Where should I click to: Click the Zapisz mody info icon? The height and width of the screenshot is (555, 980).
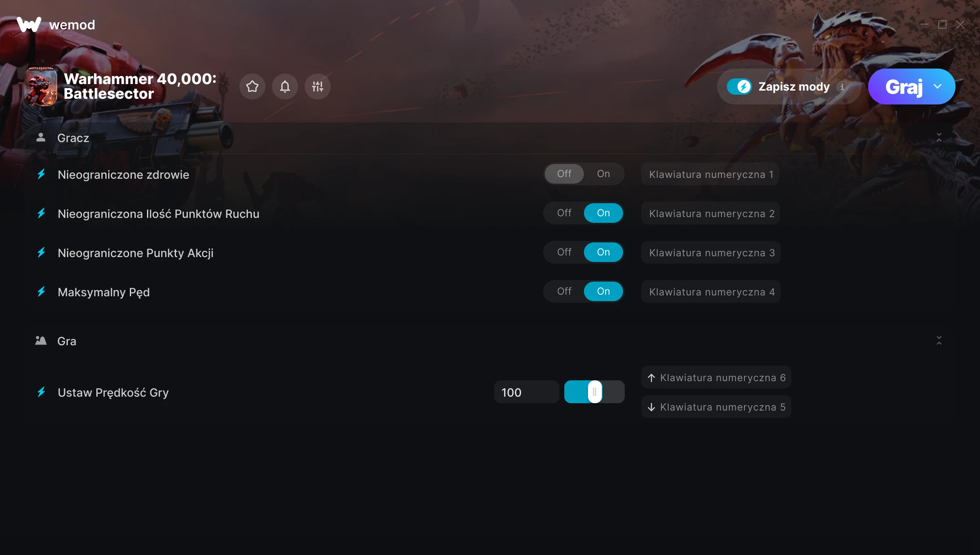(x=842, y=87)
